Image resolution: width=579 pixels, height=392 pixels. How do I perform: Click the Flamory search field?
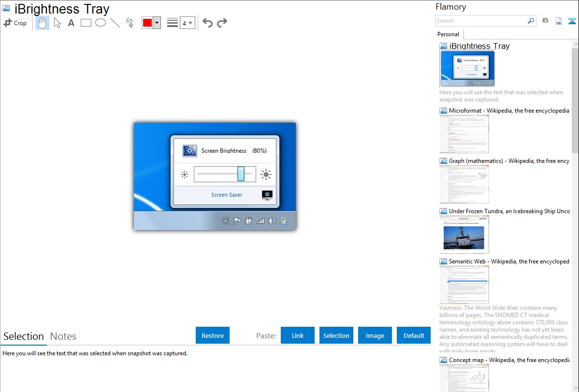coord(481,21)
